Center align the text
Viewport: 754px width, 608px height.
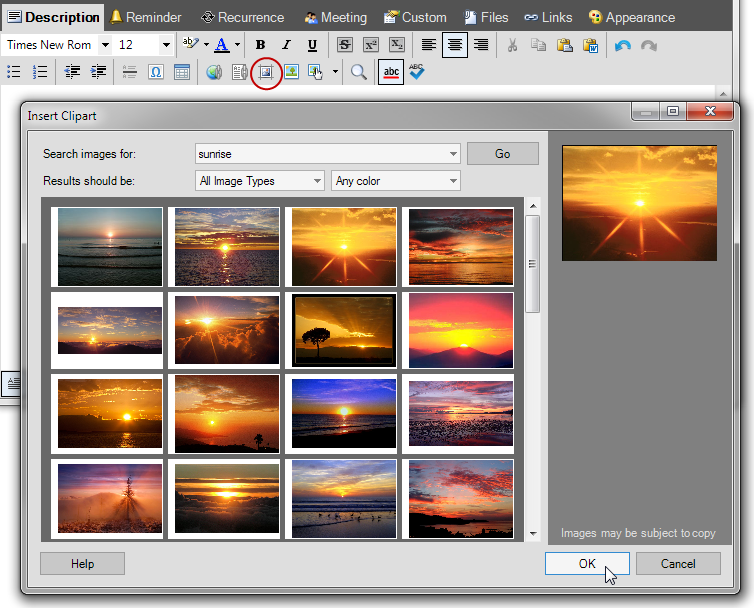[455, 45]
